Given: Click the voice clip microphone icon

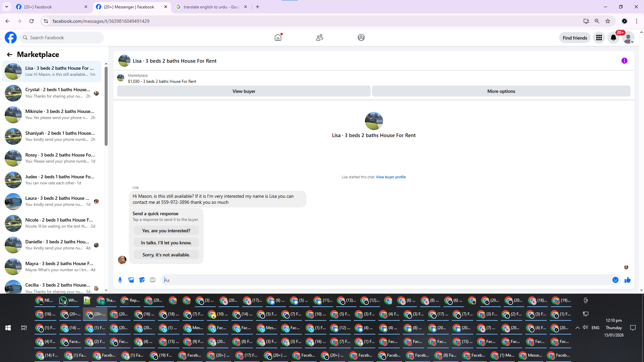Looking at the screenshot, I should point(120,280).
